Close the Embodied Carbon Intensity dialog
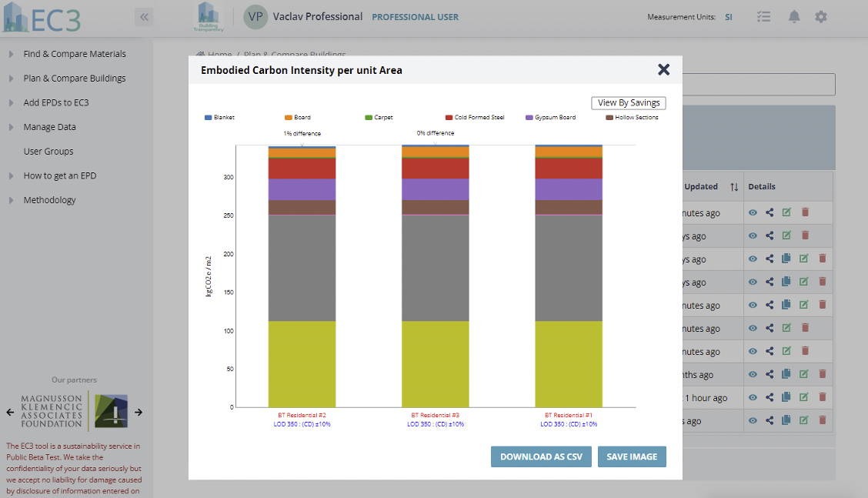 [663, 70]
